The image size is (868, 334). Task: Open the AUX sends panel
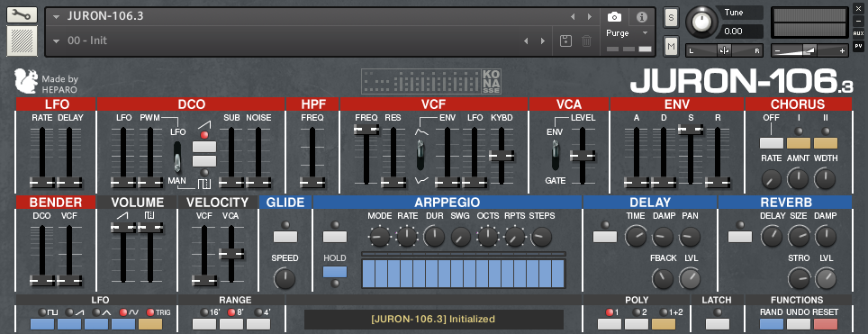coord(859,34)
